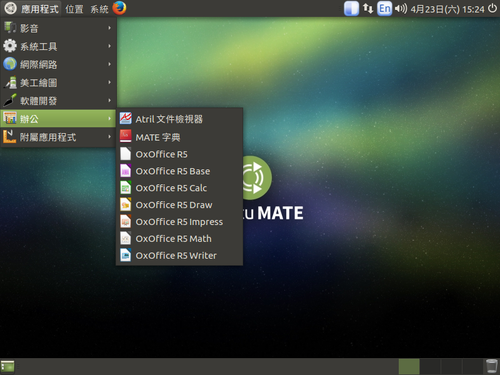
Task: Expand the 系統工具 submenu
Action: coord(58,46)
